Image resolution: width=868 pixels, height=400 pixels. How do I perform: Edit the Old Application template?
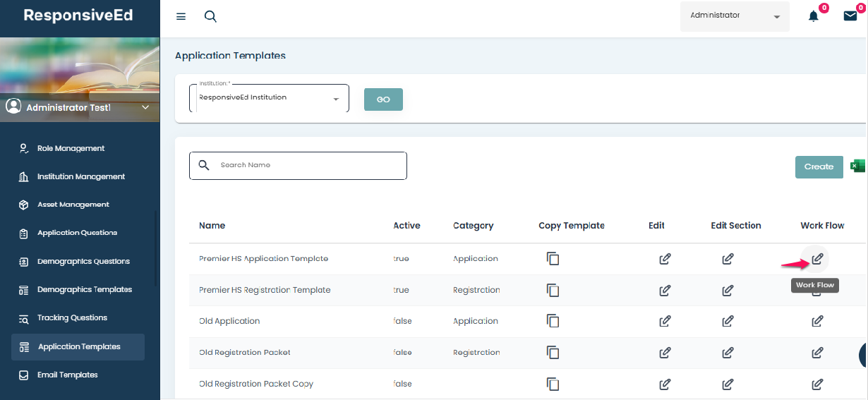pyautogui.click(x=665, y=322)
